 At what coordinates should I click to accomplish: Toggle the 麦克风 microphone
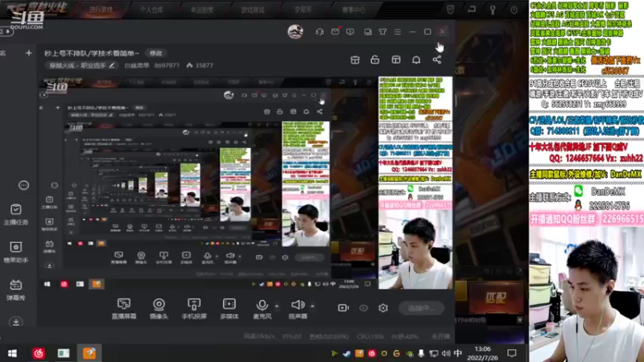pyautogui.click(x=262, y=309)
